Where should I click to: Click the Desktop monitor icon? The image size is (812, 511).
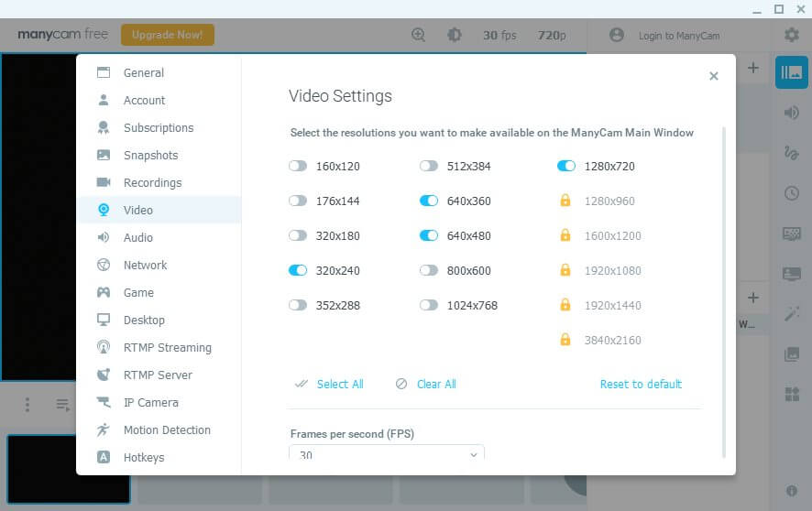(104, 320)
